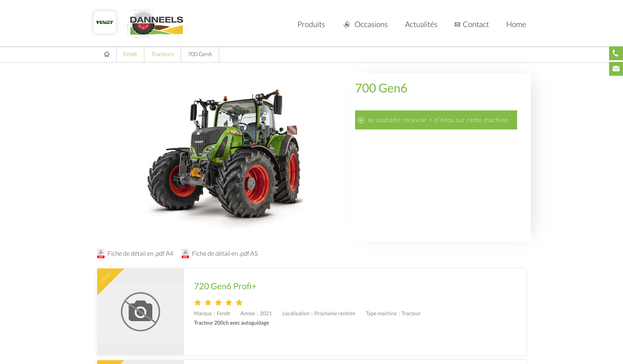Select the Tracteurs breadcrumb link

pyautogui.click(x=162, y=54)
